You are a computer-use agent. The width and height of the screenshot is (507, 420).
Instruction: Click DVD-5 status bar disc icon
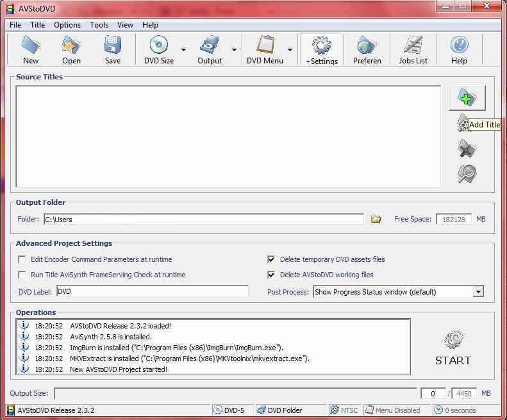click(218, 410)
